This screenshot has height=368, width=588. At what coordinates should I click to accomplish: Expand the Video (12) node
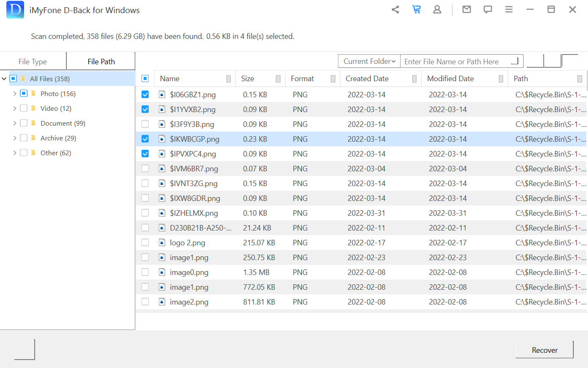15,108
